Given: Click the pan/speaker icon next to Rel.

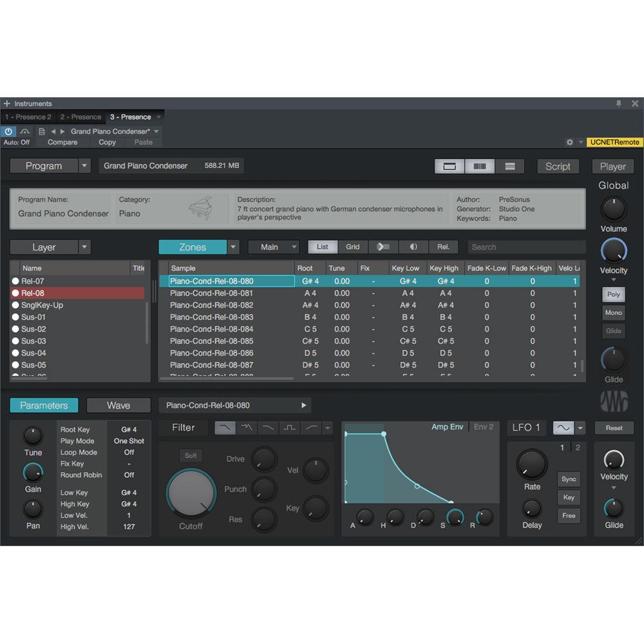Looking at the screenshot, I should point(413,247).
